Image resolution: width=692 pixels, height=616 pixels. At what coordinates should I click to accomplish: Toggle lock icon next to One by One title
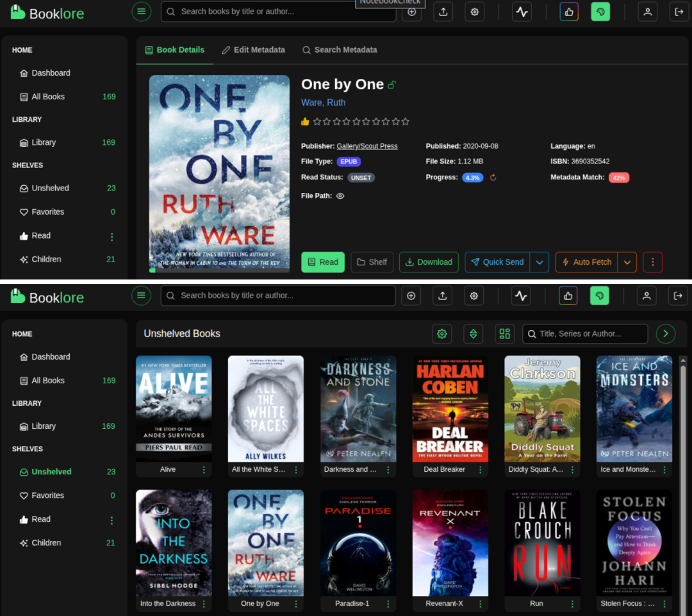(391, 85)
